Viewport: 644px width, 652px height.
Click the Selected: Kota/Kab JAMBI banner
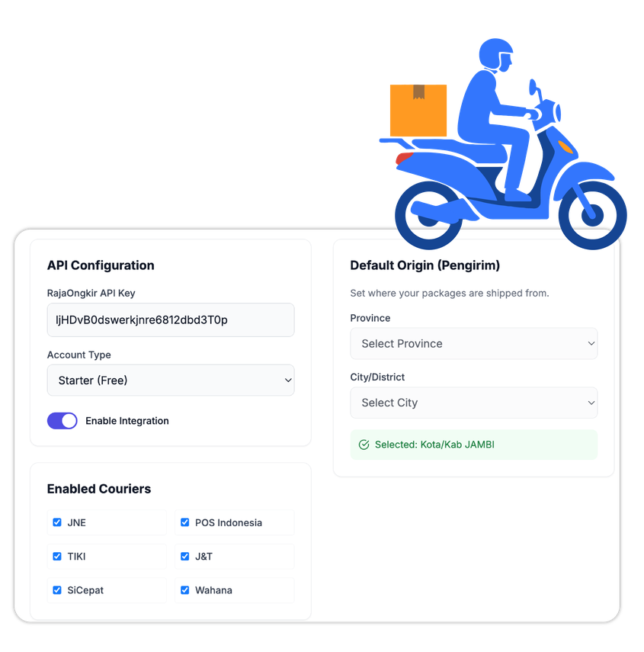pyautogui.click(x=473, y=445)
